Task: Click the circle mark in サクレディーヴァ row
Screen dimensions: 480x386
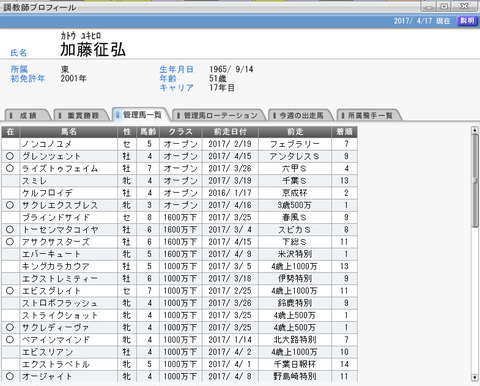Action: [10, 327]
